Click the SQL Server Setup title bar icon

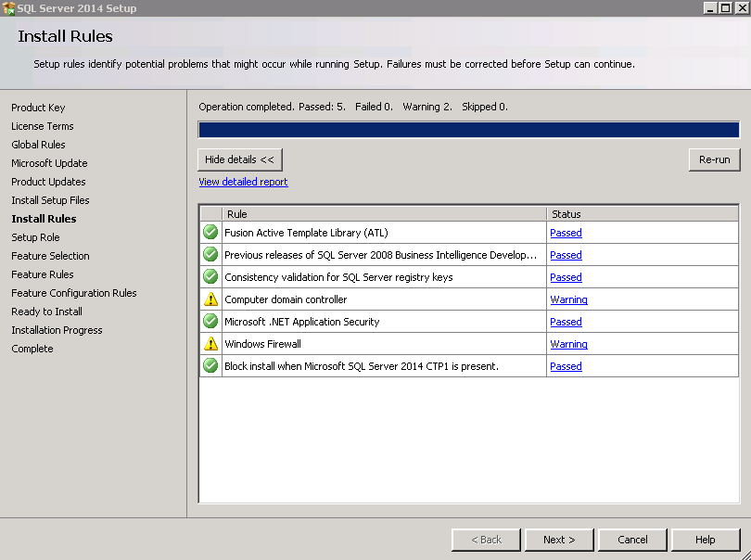(x=8, y=8)
